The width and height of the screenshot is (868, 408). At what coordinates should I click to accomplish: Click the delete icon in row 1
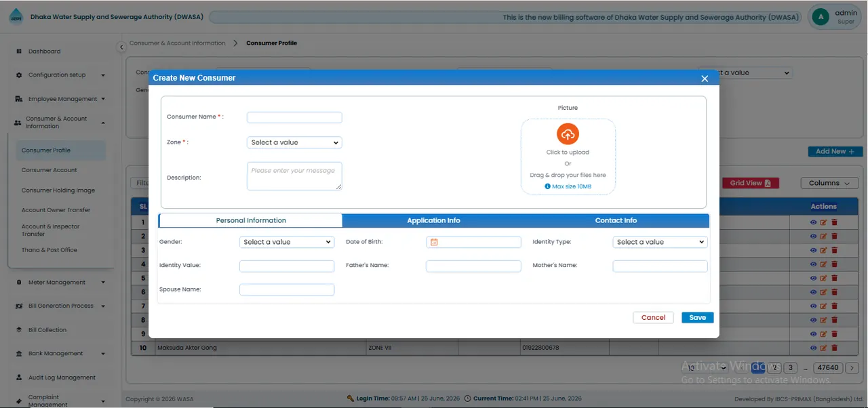pos(835,222)
